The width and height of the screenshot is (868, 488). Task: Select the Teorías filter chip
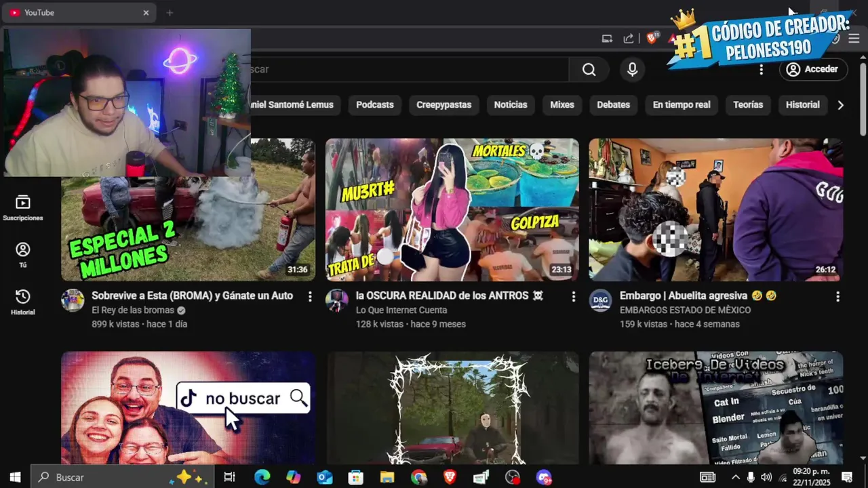pyautogui.click(x=748, y=104)
